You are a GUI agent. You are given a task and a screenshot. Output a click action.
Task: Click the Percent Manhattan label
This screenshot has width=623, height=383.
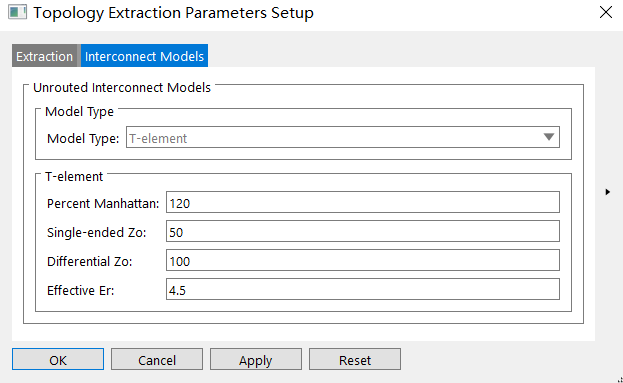[x=103, y=203]
